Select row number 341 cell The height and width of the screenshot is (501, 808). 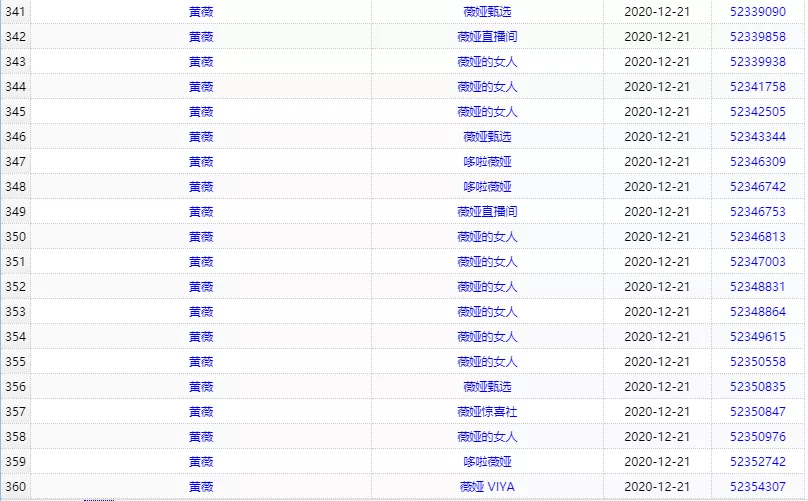coord(15,12)
